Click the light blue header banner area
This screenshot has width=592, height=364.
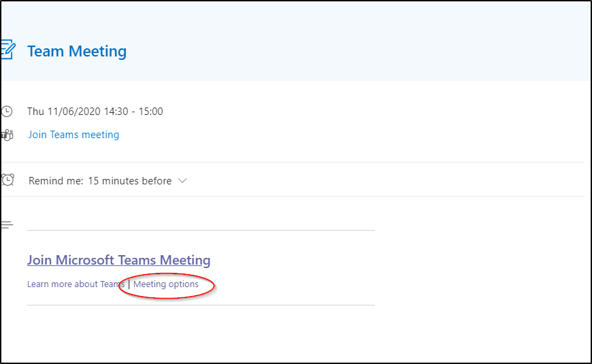pyautogui.click(x=296, y=41)
